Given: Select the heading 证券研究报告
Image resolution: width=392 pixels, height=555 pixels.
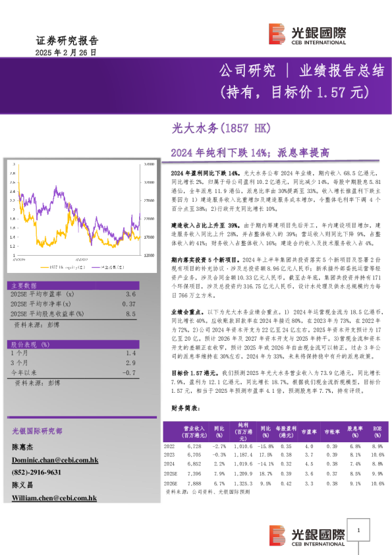Looking at the screenshot, I should point(67,40).
